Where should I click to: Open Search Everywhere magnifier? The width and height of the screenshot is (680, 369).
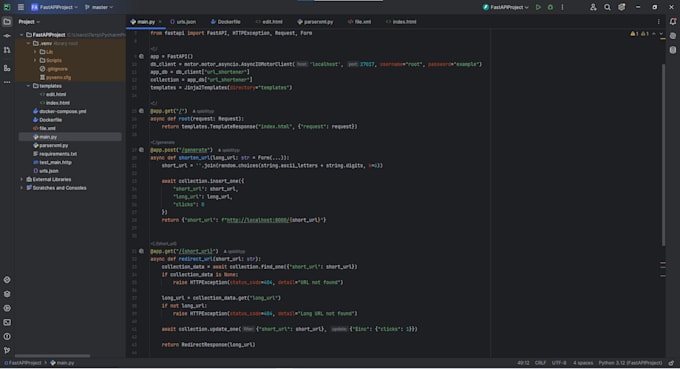click(608, 7)
